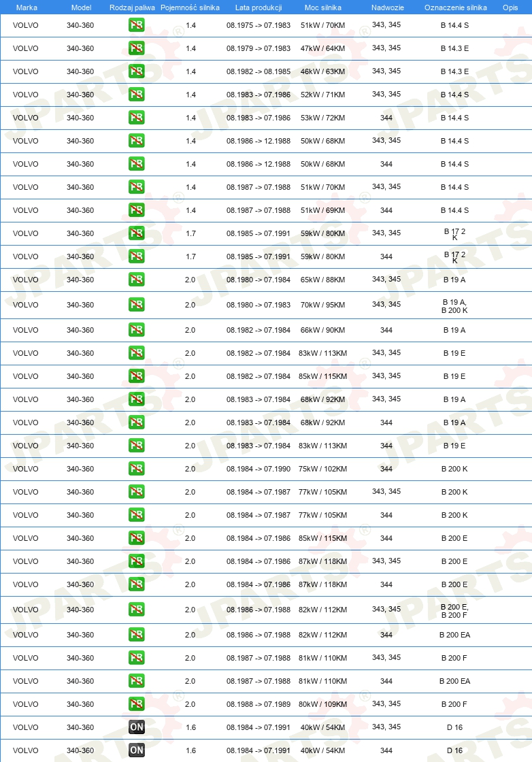
Task: Click the power value 50kW / 68KM in 344 row
Action: [x=323, y=164]
